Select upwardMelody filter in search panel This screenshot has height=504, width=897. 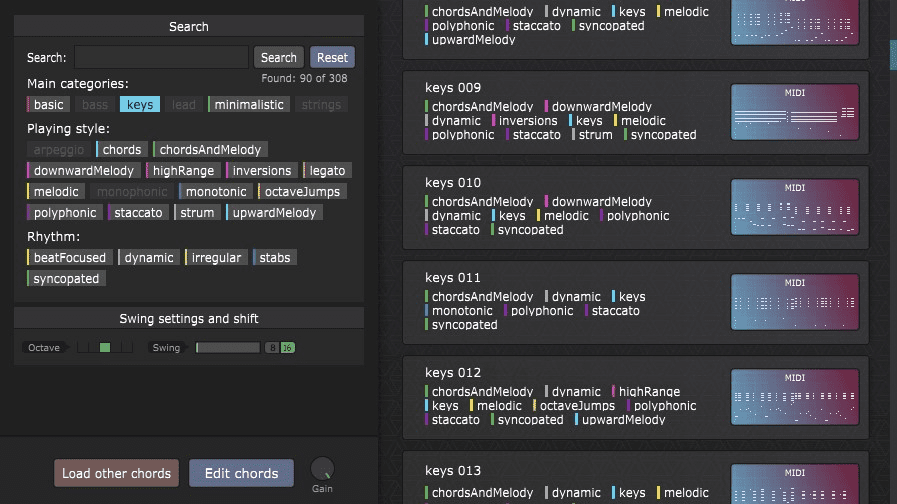click(274, 213)
